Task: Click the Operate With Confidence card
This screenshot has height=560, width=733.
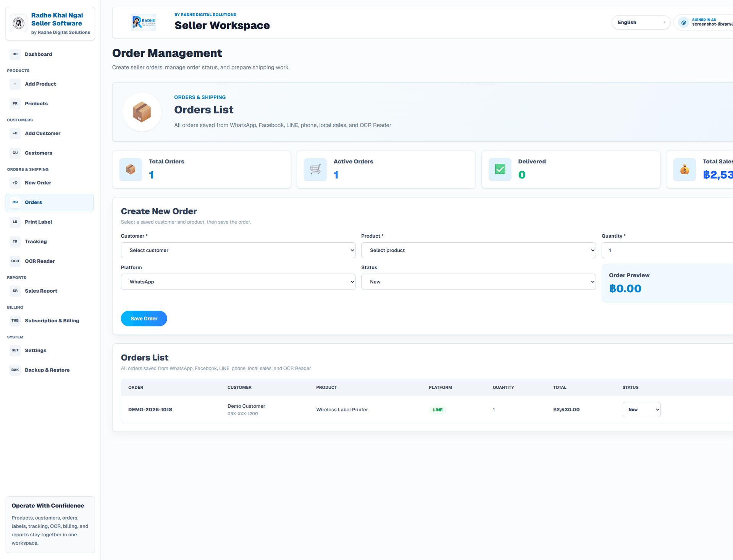Action: coord(50,525)
